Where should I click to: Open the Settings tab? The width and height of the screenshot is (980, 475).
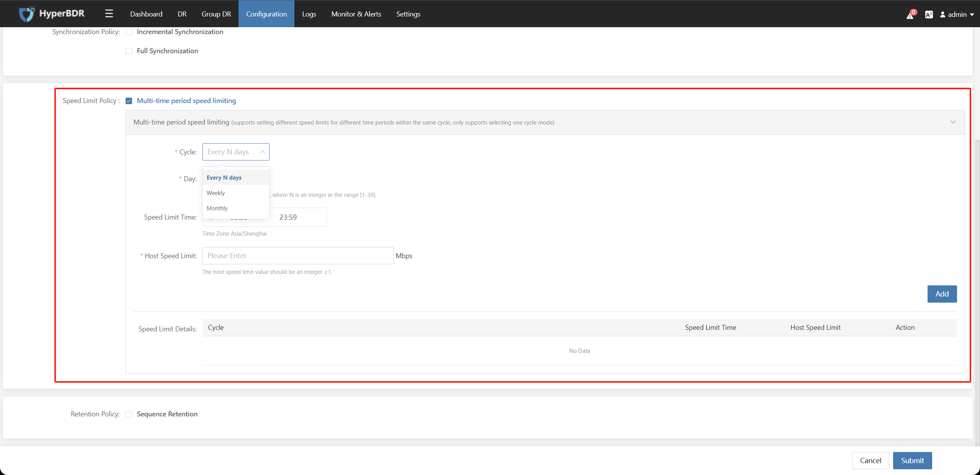(408, 14)
